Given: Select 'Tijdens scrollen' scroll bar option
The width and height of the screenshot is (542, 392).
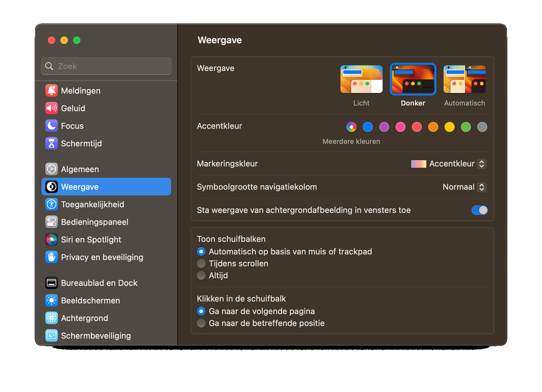Looking at the screenshot, I should 201,263.
